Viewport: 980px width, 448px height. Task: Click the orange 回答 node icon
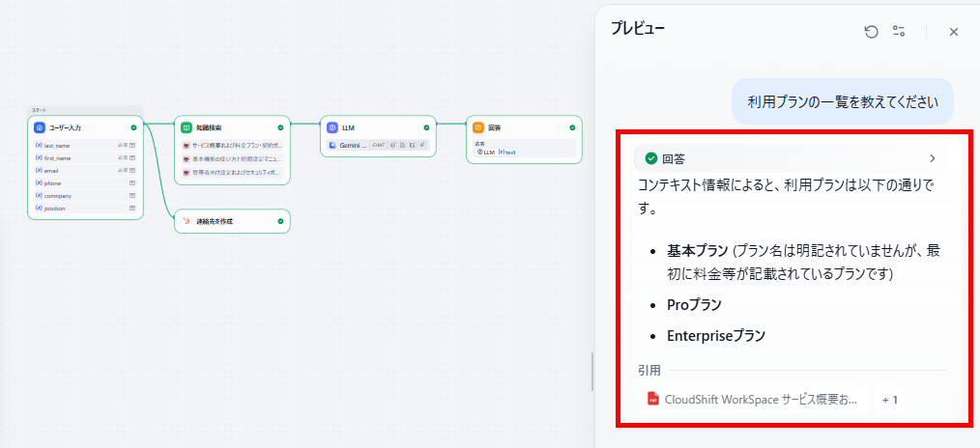tap(478, 127)
